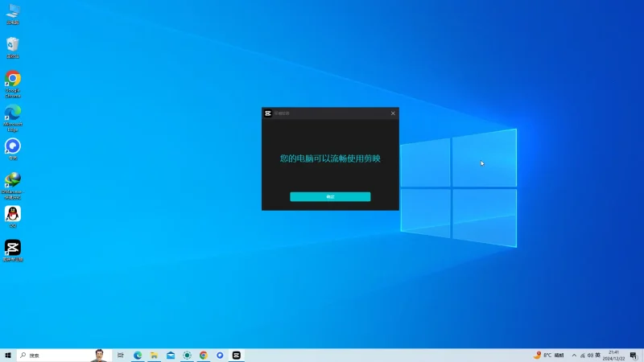644x362 pixels.
Task: Open the notification center icon
Action: click(x=634, y=355)
